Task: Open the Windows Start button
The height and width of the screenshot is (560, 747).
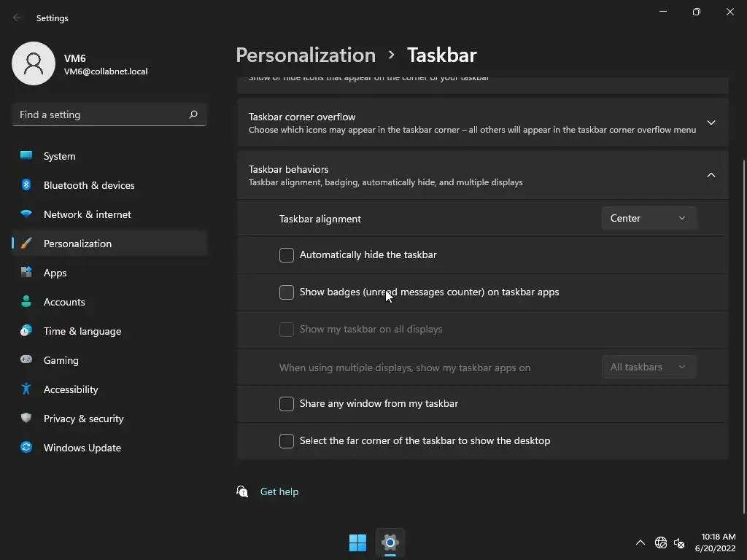Action: (357, 542)
